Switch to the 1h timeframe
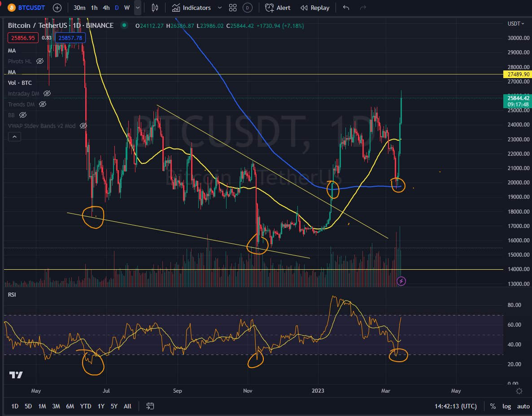The image size is (532, 416). click(94, 8)
